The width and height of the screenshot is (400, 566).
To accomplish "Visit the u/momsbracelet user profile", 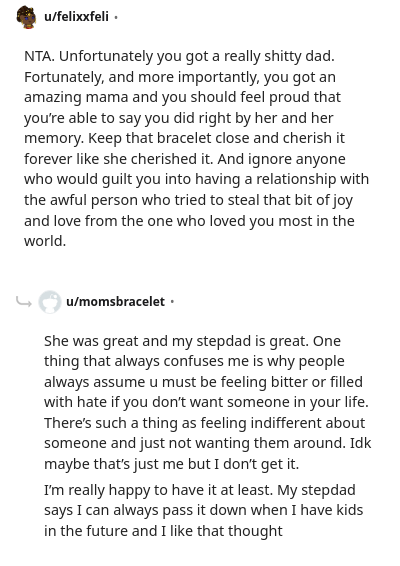I will click(115, 301).
